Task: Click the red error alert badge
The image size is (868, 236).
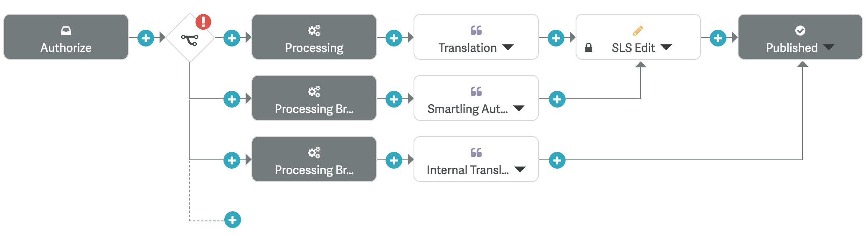Action: coord(203,21)
